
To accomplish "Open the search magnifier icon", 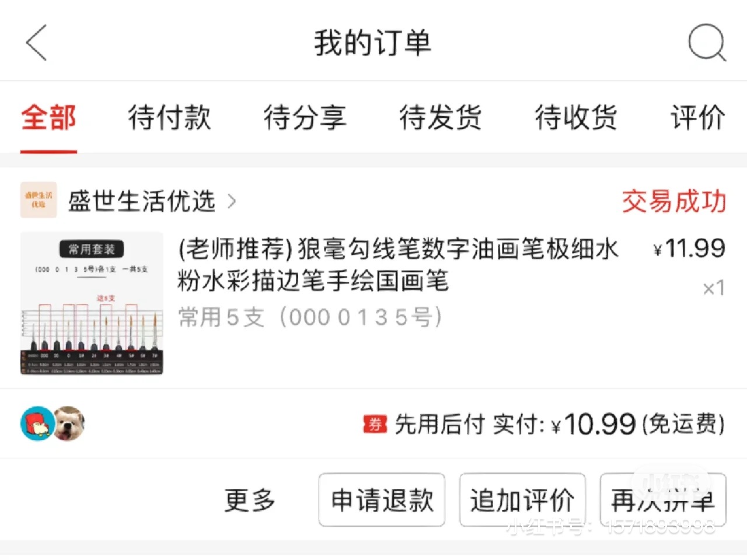I will pyautogui.click(x=707, y=43).
